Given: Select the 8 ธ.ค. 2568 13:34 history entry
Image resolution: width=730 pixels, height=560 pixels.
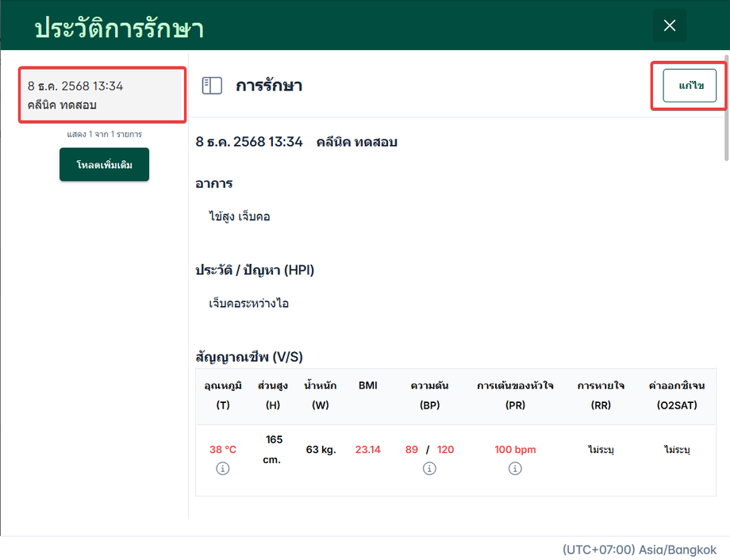Looking at the screenshot, I should coord(102,95).
